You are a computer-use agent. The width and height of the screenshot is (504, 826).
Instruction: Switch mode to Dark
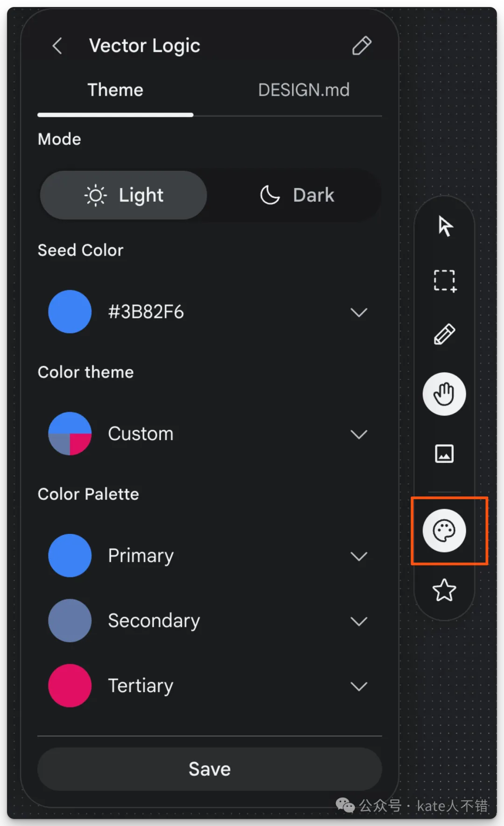[297, 195]
